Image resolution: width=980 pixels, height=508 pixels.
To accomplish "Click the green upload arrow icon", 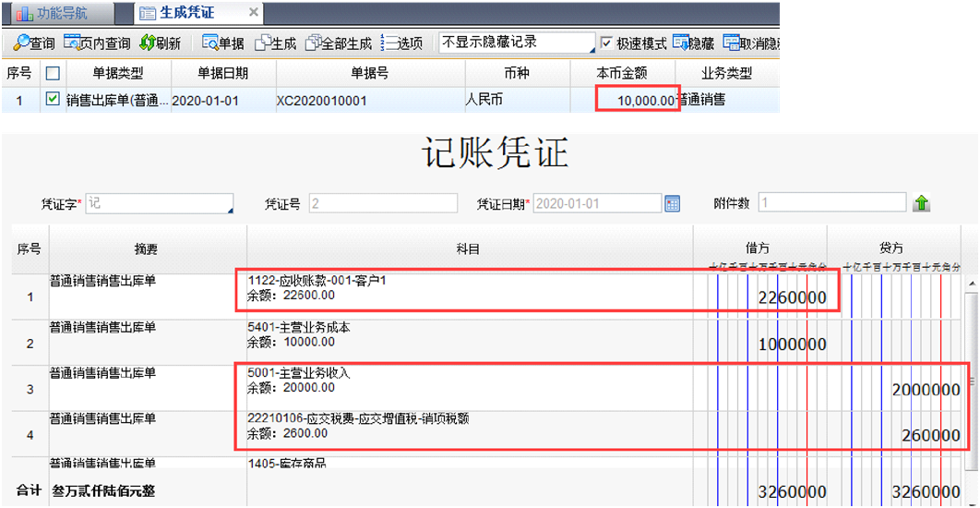I will pos(922,204).
